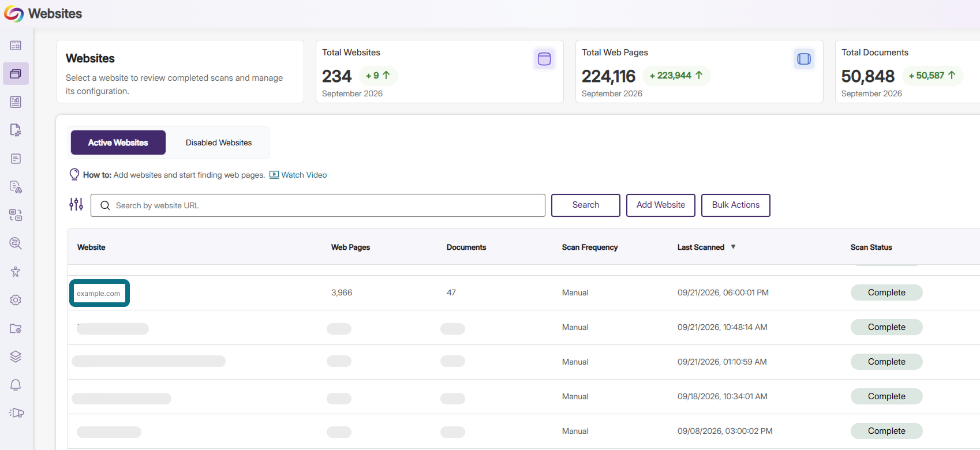Open the document warning icon in sidebar
This screenshot has width=980, height=450.
pos(16,187)
